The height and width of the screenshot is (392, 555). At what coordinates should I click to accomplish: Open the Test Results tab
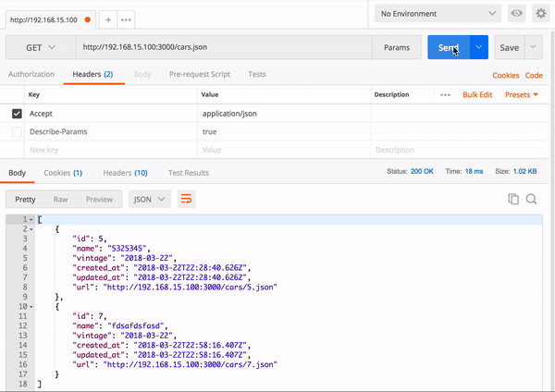tap(189, 173)
